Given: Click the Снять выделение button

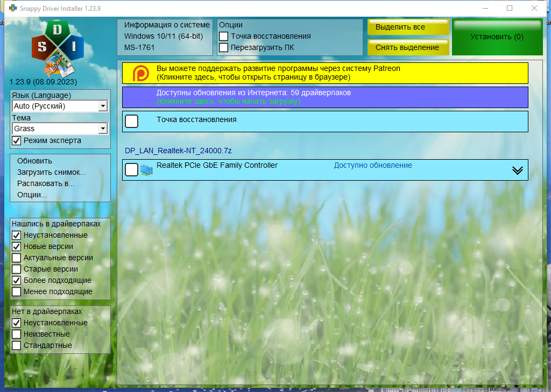Looking at the screenshot, I should [x=408, y=47].
